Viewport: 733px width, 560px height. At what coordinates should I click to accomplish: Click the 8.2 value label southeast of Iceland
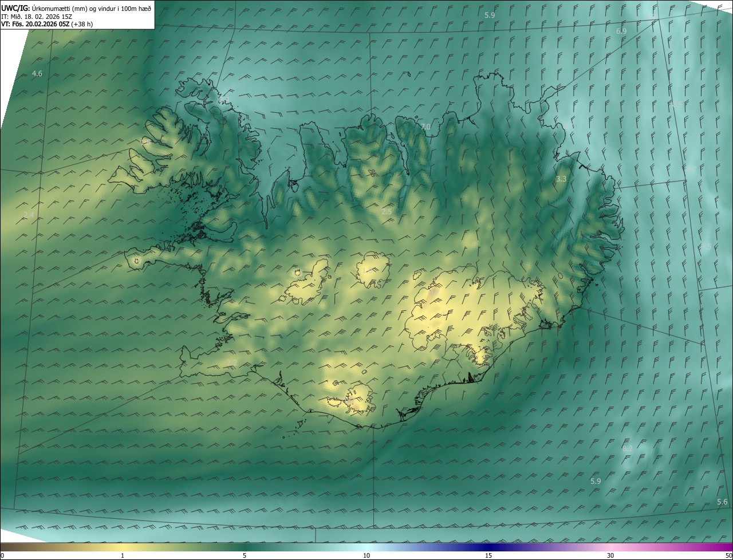coord(628,448)
